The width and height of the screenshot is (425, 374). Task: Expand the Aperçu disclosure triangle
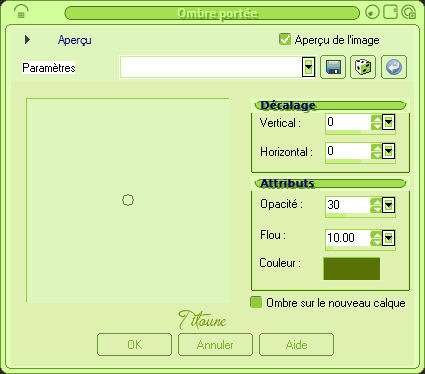(x=27, y=40)
